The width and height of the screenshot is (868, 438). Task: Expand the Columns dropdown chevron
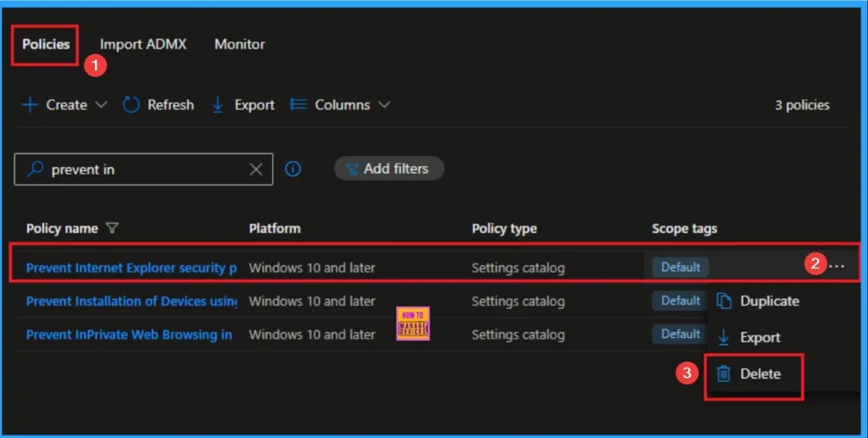pyautogui.click(x=384, y=104)
